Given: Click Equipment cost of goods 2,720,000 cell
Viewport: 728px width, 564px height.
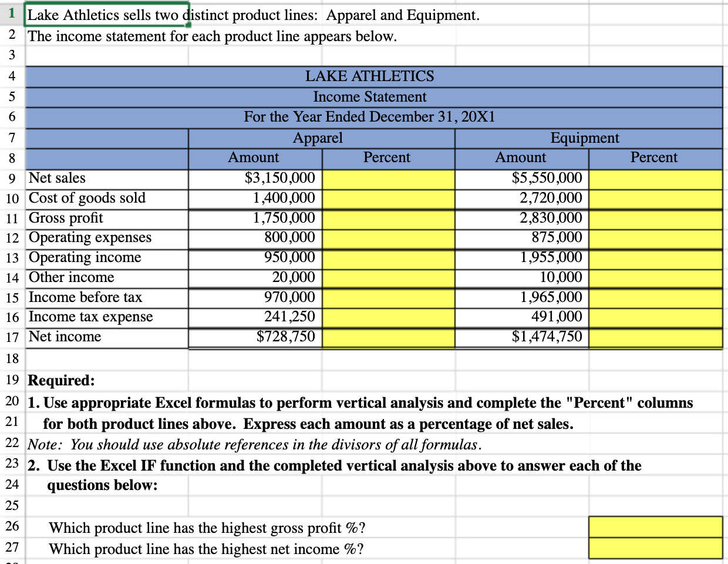Looking at the screenshot, I should point(523,199).
